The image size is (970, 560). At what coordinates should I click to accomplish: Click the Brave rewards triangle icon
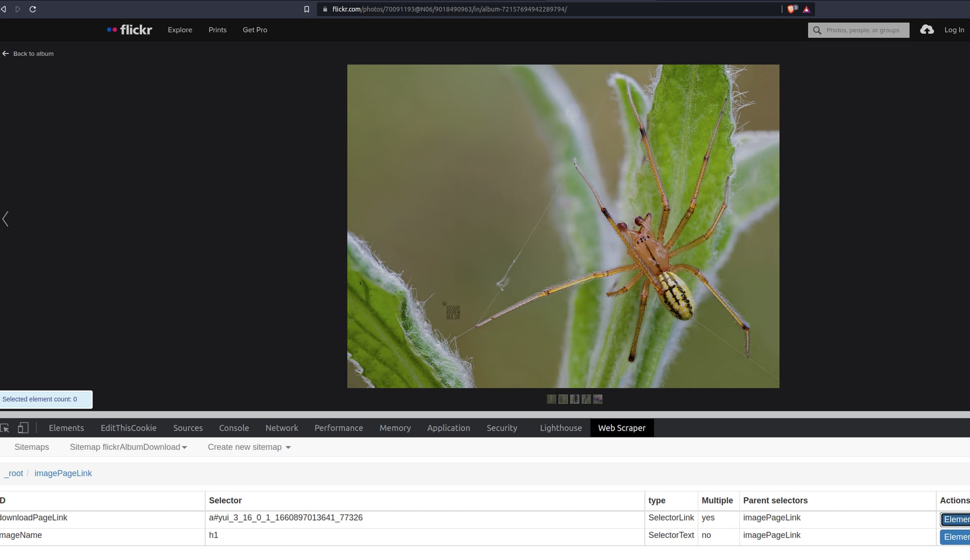coord(806,9)
